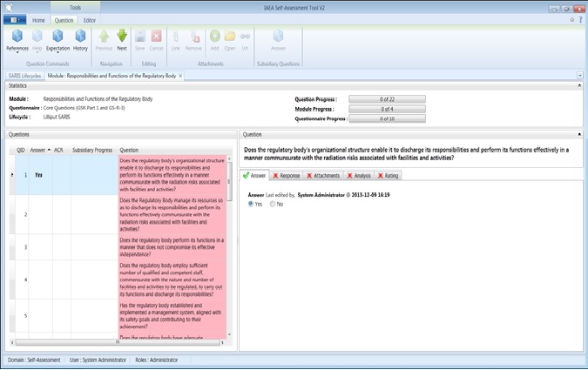The width and height of the screenshot is (588, 370).
Task: Go to Previous question
Action: pyautogui.click(x=104, y=40)
